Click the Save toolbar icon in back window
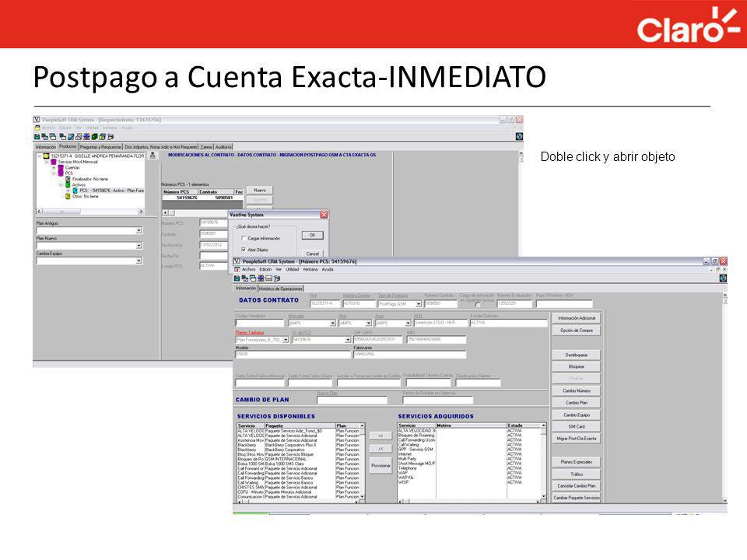Screen dimensions: 747x560 pos(37,137)
